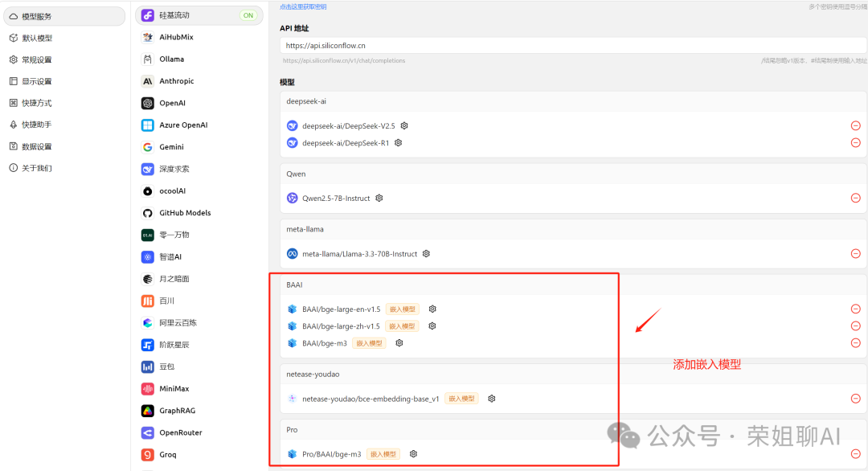Viewport: 868px width, 471px height.
Task: Click the OpenAI logo icon
Action: point(147,103)
